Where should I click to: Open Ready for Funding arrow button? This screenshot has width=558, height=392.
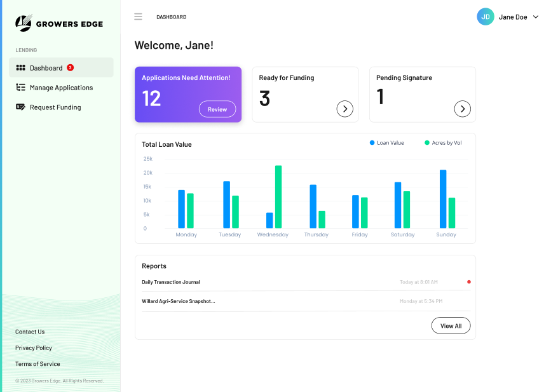click(345, 109)
